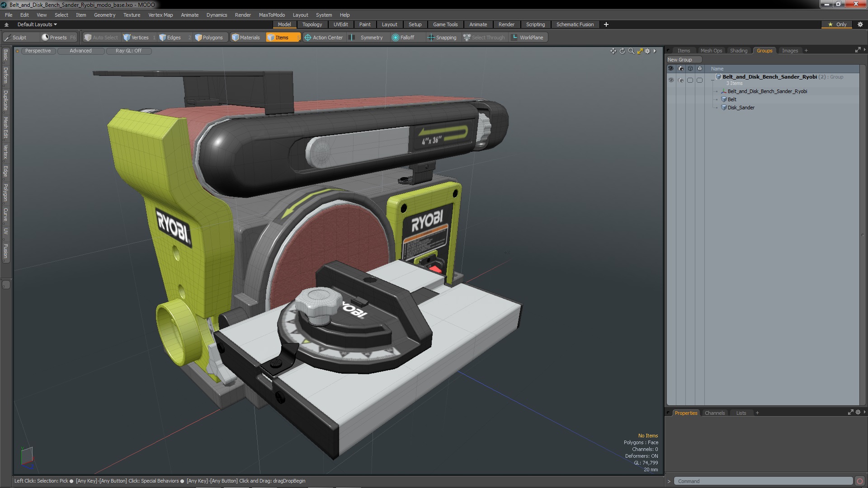Switch to the Schematic Fusion tab
The height and width of the screenshot is (488, 868).
[575, 24]
